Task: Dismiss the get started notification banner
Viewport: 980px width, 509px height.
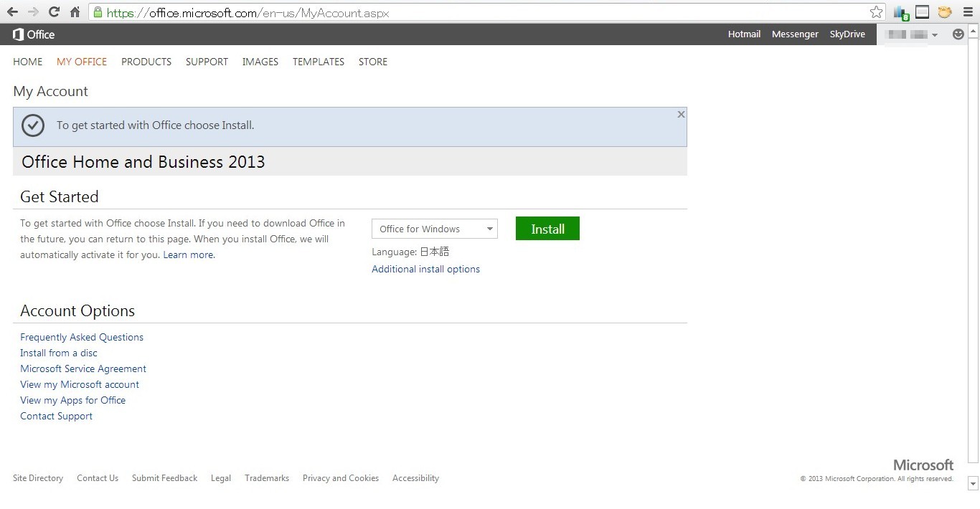Action: tap(681, 114)
